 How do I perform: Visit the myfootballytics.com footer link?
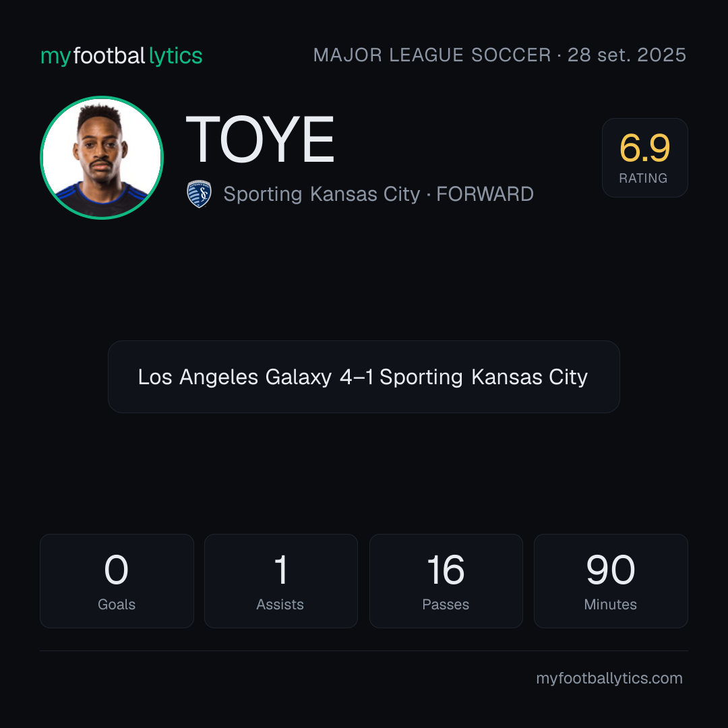click(609, 678)
